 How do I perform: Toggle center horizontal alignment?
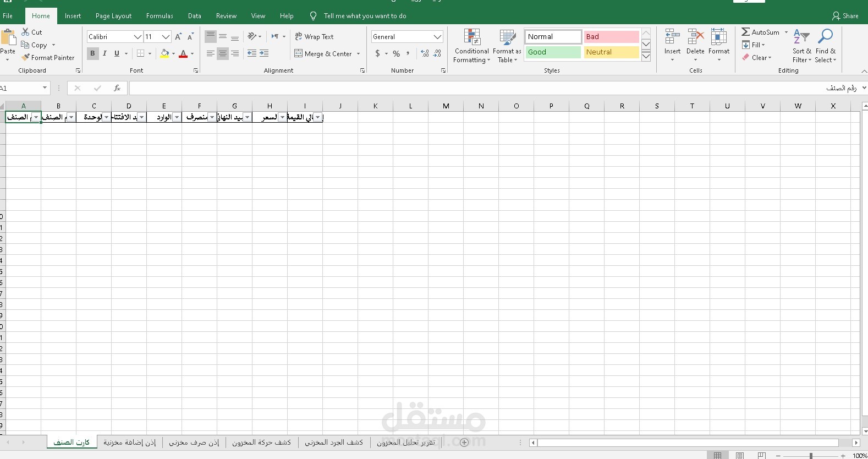pyautogui.click(x=223, y=53)
